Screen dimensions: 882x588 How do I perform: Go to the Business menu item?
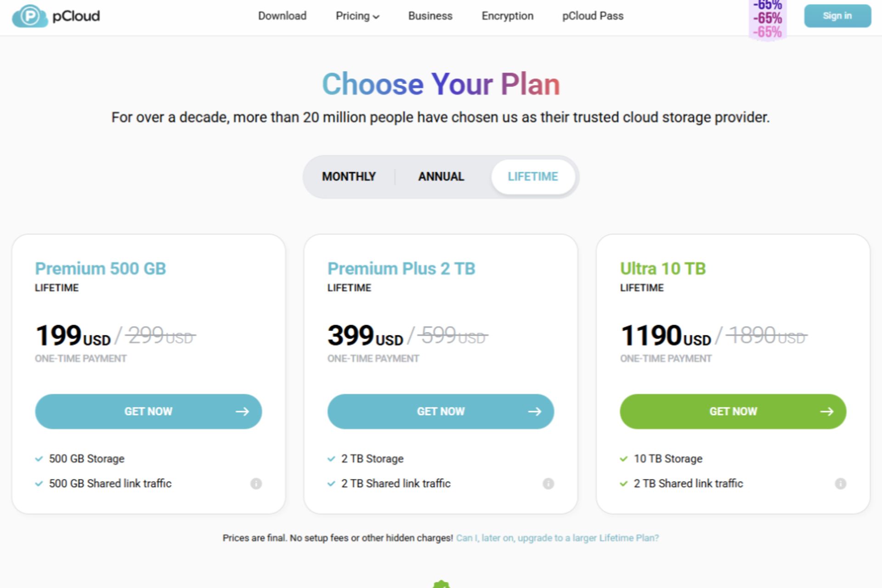[x=430, y=16]
